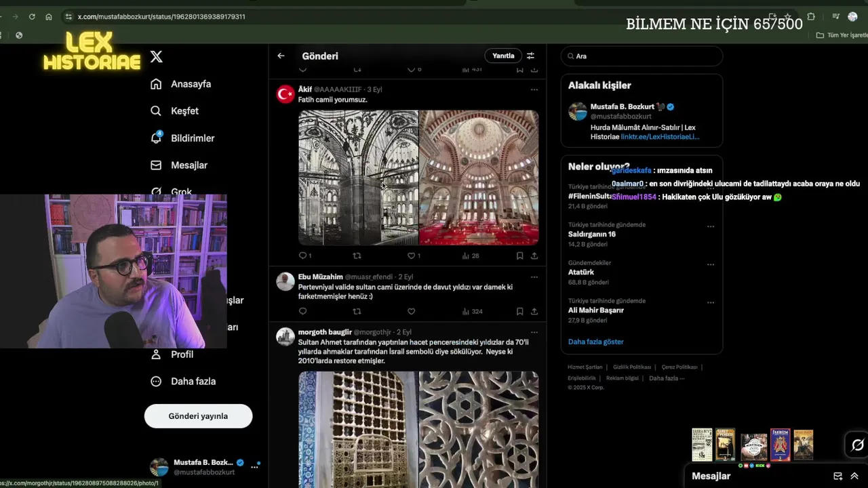Image resolution: width=868 pixels, height=488 pixels.
Task: Compose new message in Mesajlar drawer
Action: coord(837,476)
